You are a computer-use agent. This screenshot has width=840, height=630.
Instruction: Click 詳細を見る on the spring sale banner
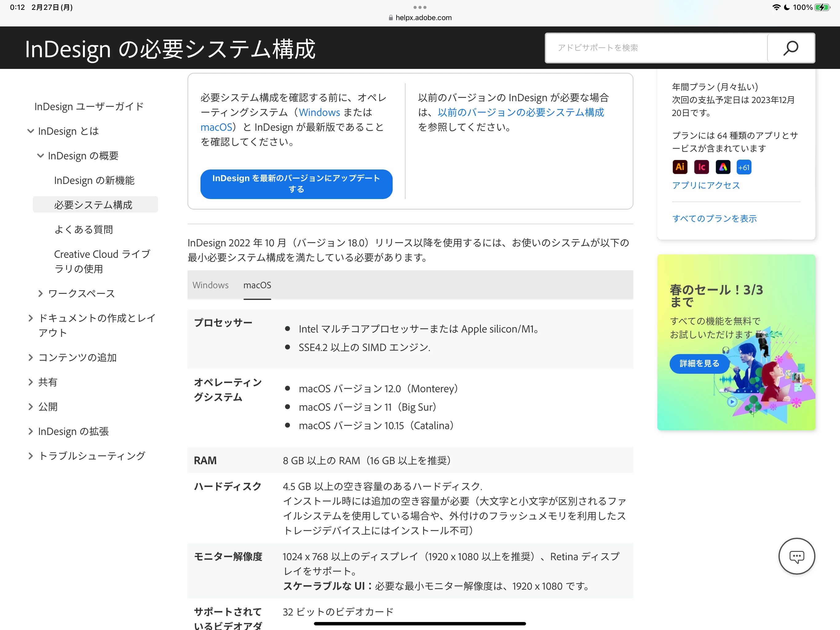[x=699, y=364]
